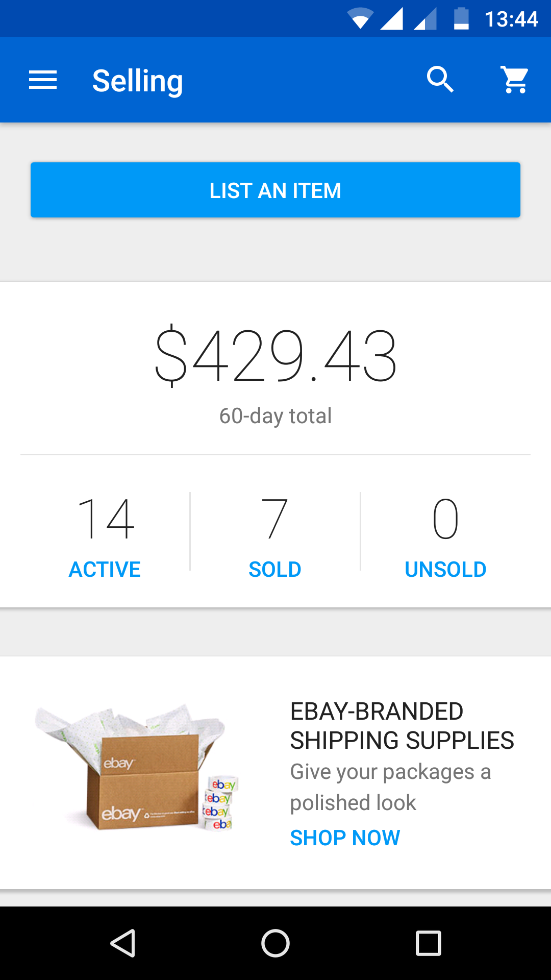
Task: Open the recent apps overview
Action: [x=428, y=943]
